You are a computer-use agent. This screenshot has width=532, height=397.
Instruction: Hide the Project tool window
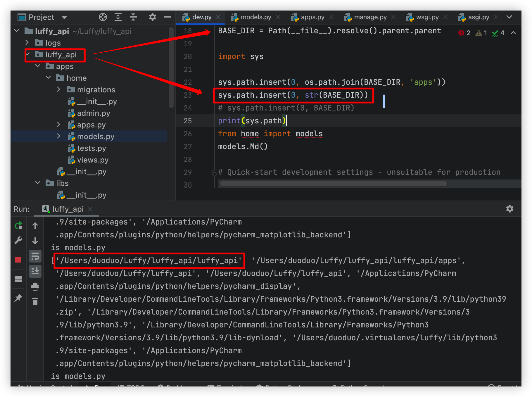click(168, 17)
